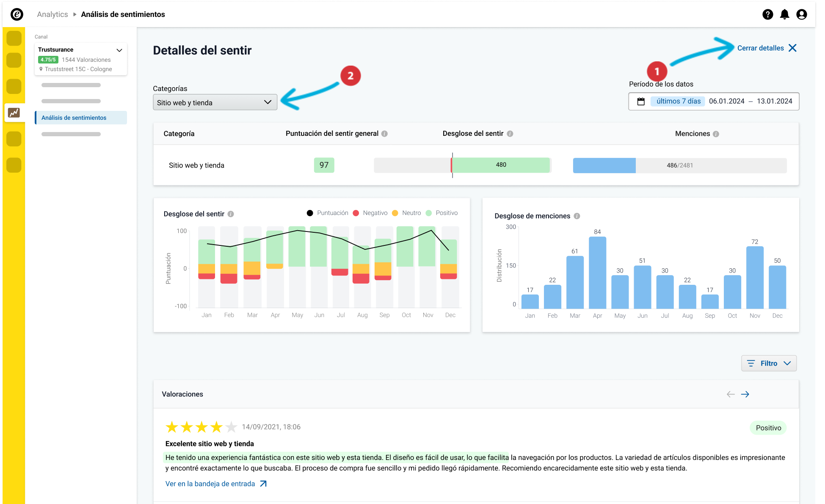Screen dimensions: 825x504
Task: Click the start date 06.01.2024
Action: tap(726, 101)
